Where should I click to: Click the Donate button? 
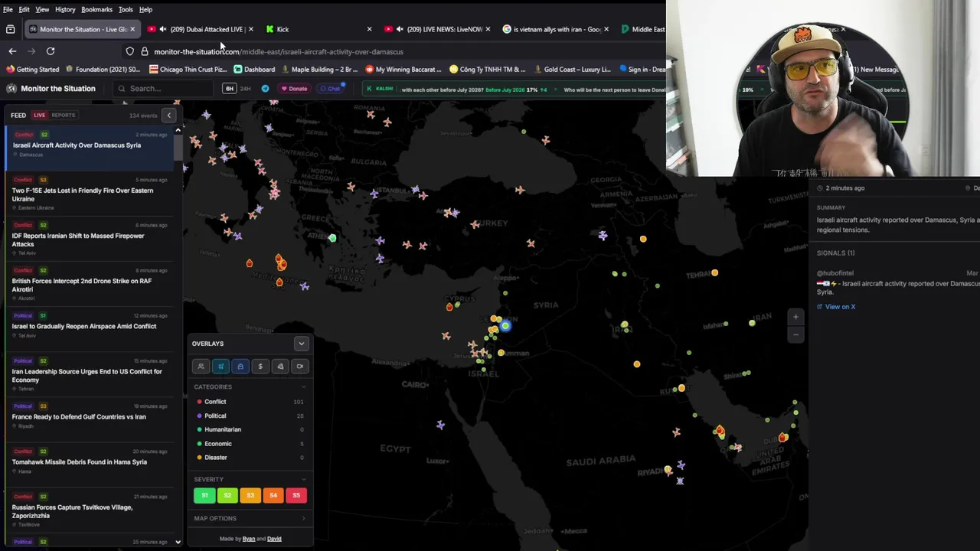pyautogui.click(x=294, y=89)
